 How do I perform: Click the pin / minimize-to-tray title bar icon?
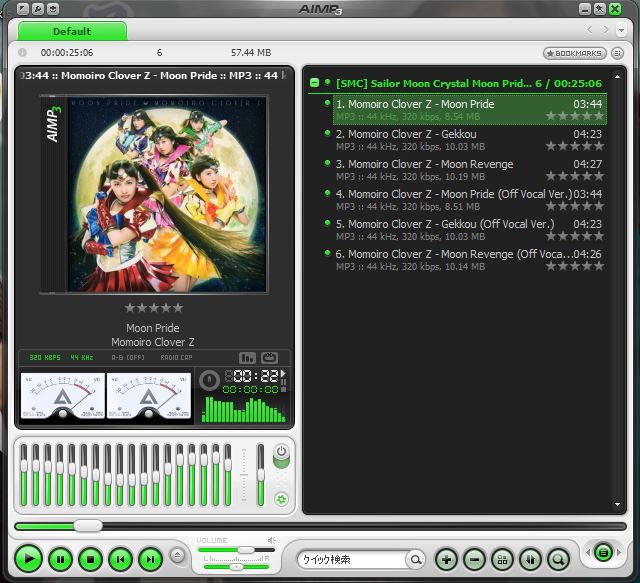(600, 9)
